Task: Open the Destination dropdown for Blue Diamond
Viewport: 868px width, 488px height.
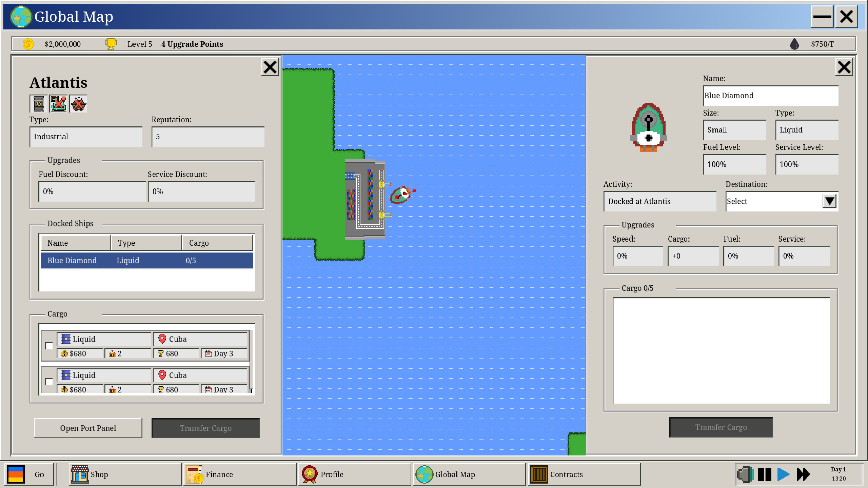Action: (830, 201)
